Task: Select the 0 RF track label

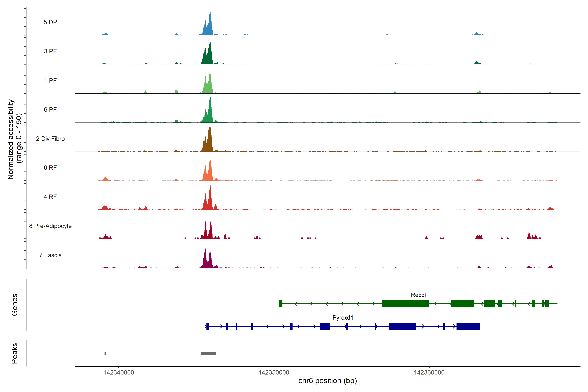Action: click(x=50, y=168)
